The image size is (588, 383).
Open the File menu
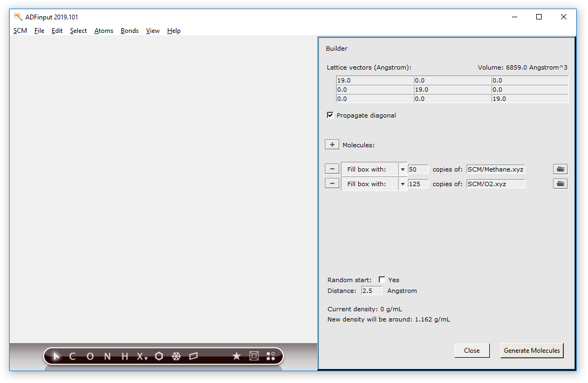pyautogui.click(x=39, y=31)
